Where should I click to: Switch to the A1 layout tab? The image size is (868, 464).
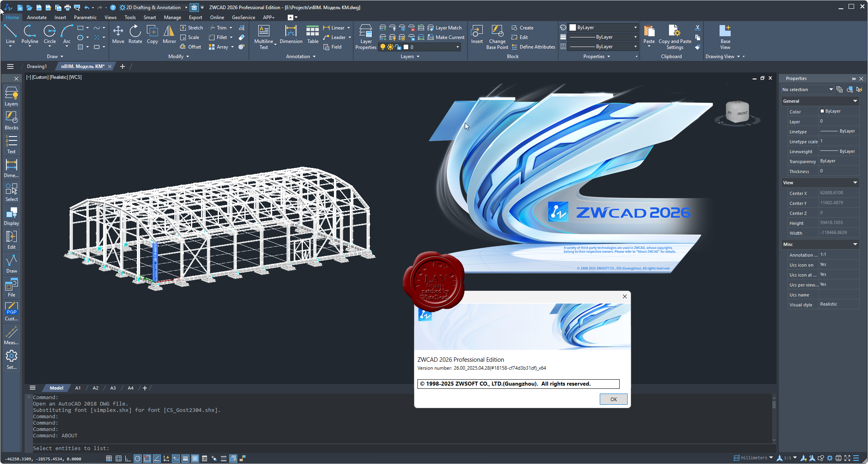click(78, 388)
